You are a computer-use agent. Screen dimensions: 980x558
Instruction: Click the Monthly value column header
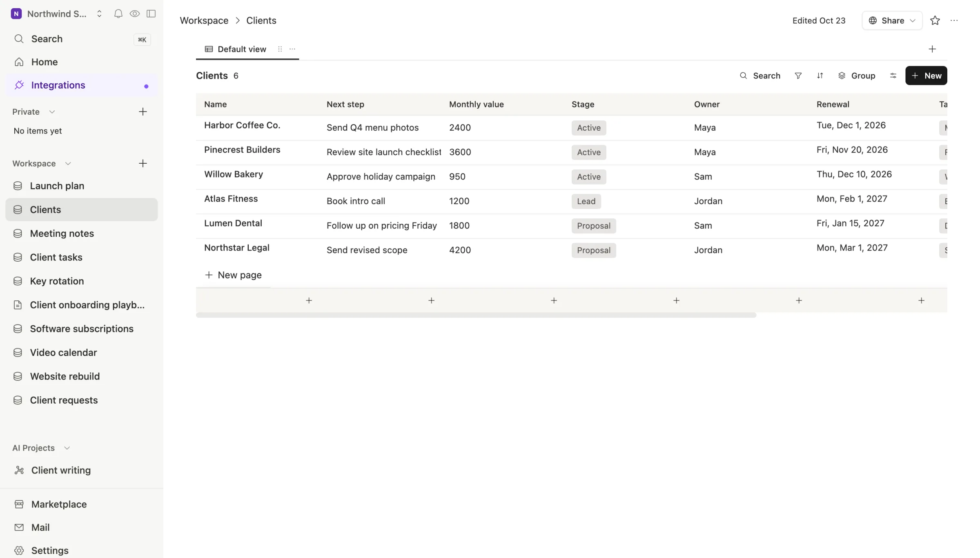(x=477, y=104)
